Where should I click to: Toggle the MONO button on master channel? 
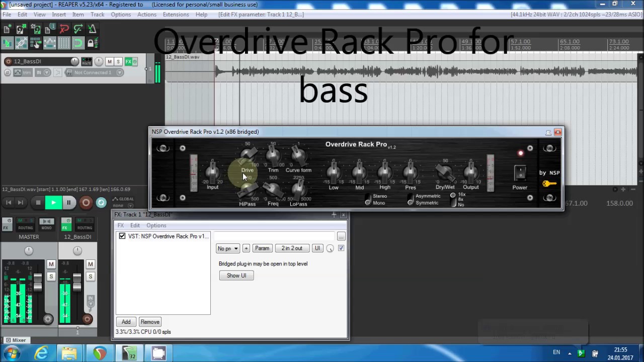click(x=46, y=224)
